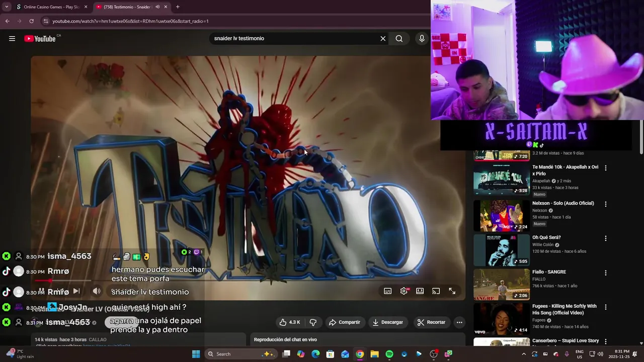Open Canserbero – Stupid Love Story title
The width and height of the screenshot is (644, 362).
pos(566,341)
